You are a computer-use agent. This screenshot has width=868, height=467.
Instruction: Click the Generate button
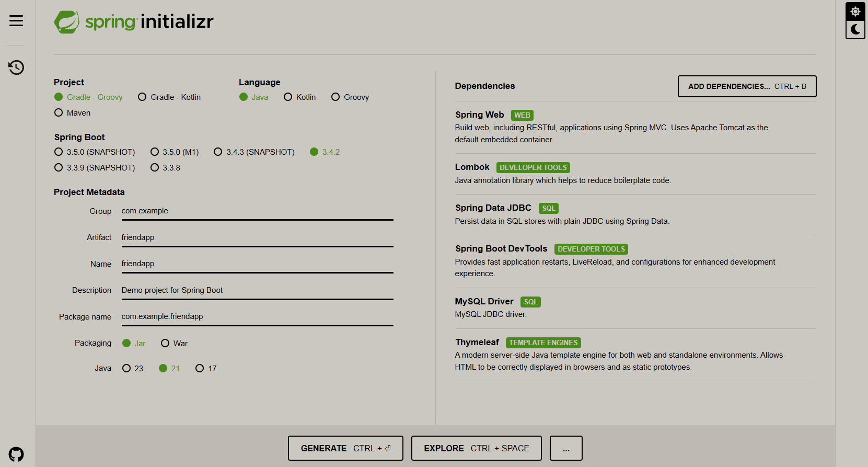345,448
